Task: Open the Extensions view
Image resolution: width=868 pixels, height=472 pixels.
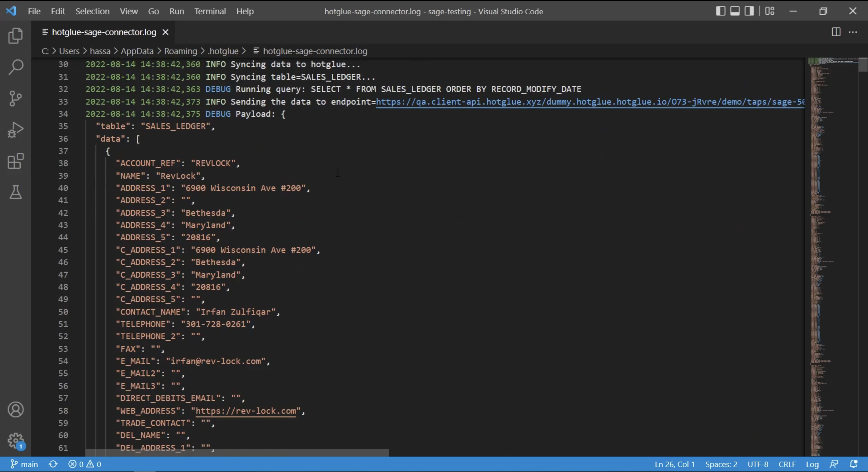Action: tap(15, 161)
